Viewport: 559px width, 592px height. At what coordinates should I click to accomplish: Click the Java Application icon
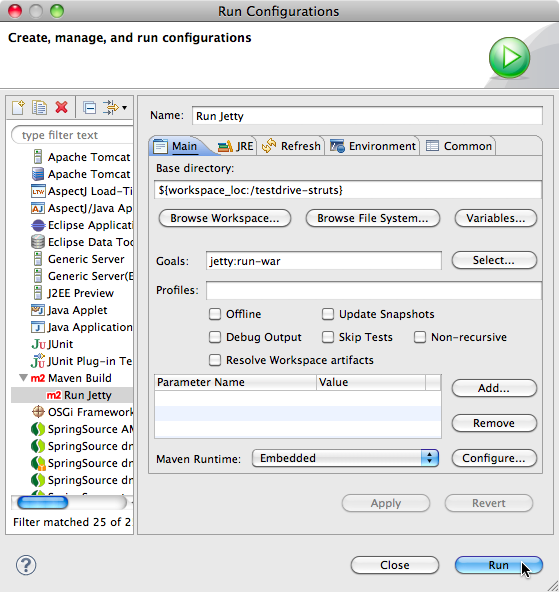[x=38, y=327]
